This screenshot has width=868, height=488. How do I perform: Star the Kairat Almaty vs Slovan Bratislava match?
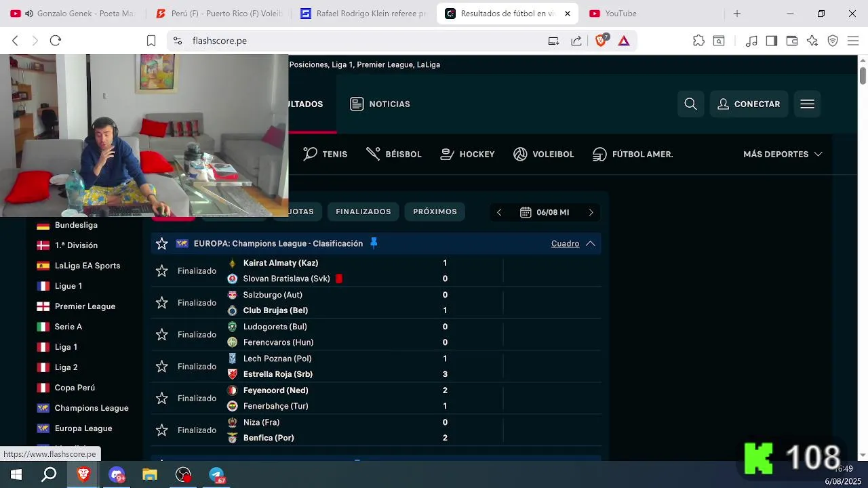161,270
